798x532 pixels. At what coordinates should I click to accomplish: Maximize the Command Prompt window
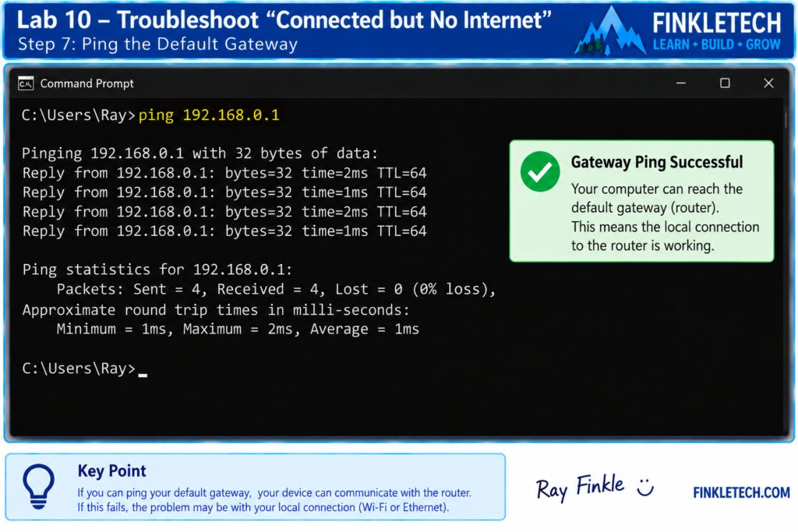[x=725, y=83]
